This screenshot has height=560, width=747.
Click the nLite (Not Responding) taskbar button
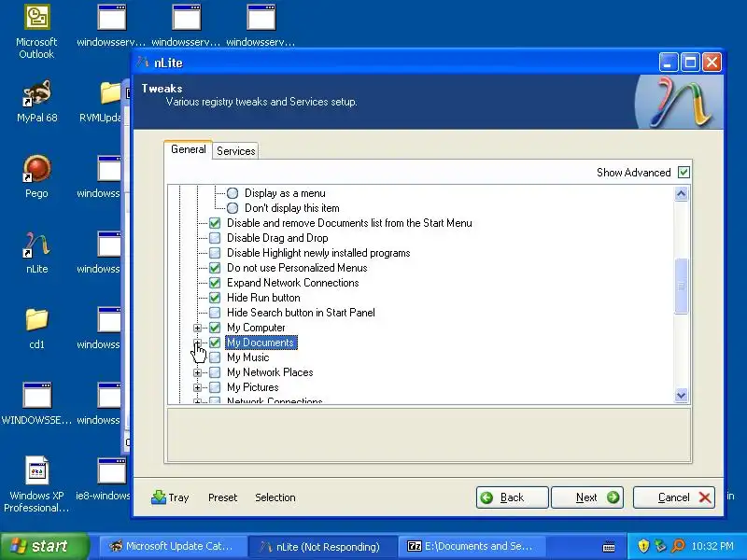click(x=322, y=546)
